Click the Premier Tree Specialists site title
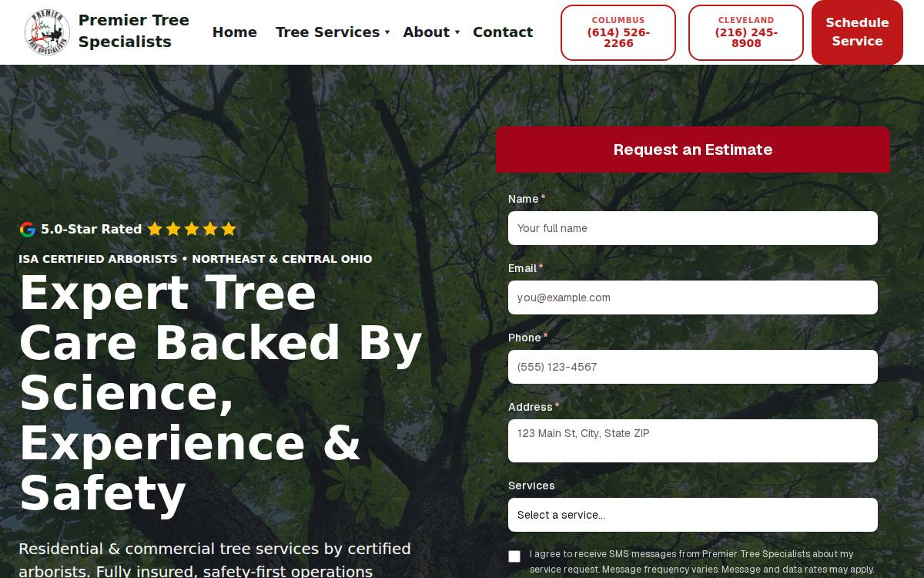 [134, 31]
